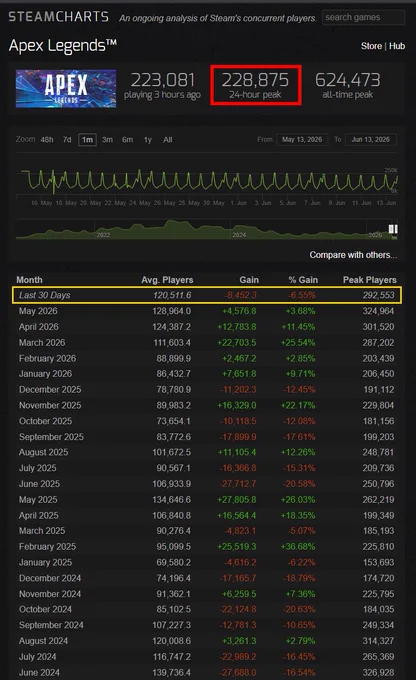
Task: Click percent gain value -20.58%
Action: pyautogui.click(x=299, y=484)
